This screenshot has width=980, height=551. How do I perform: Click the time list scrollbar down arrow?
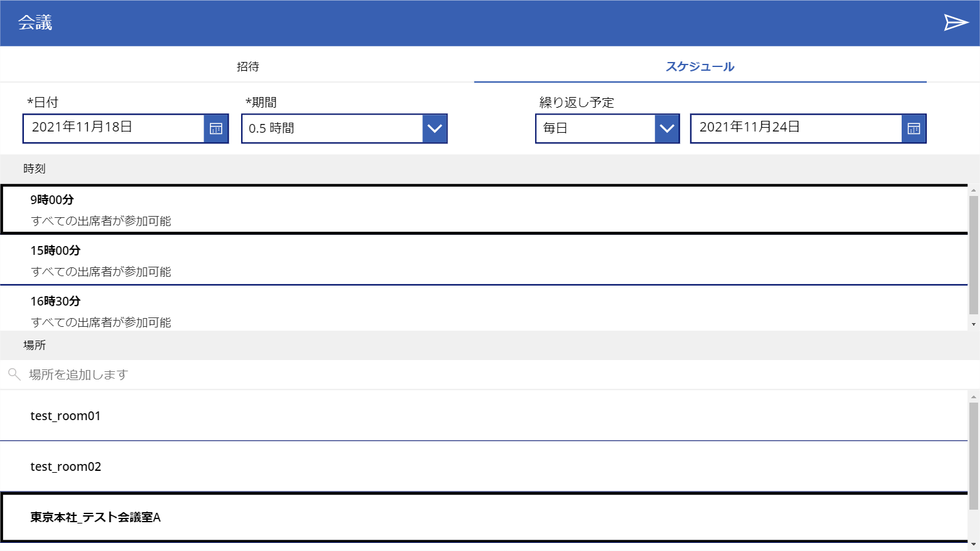click(974, 324)
